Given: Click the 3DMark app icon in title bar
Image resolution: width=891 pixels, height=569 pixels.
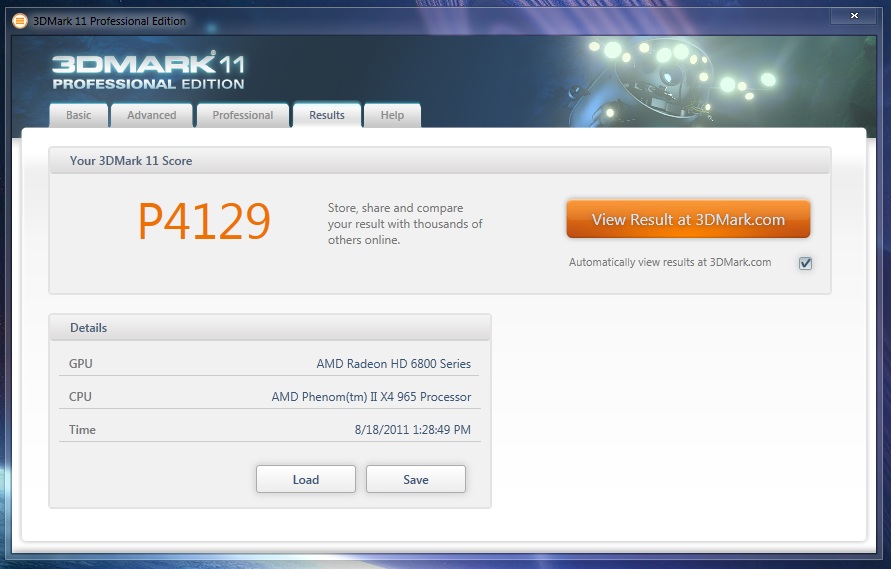Looking at the screenshot, I should pyautogui.click(x=19, y=21).
